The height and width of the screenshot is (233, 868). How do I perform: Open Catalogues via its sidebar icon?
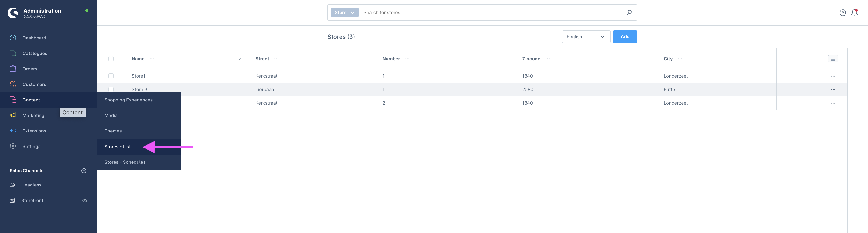(x=13, y=53)
